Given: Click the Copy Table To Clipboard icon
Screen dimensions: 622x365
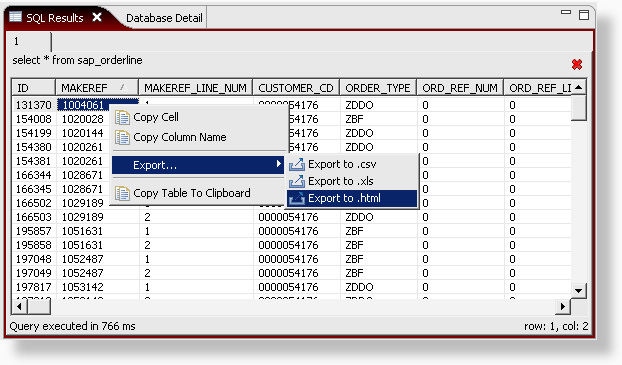Looking at the screenshot, I should coord(122,194).
